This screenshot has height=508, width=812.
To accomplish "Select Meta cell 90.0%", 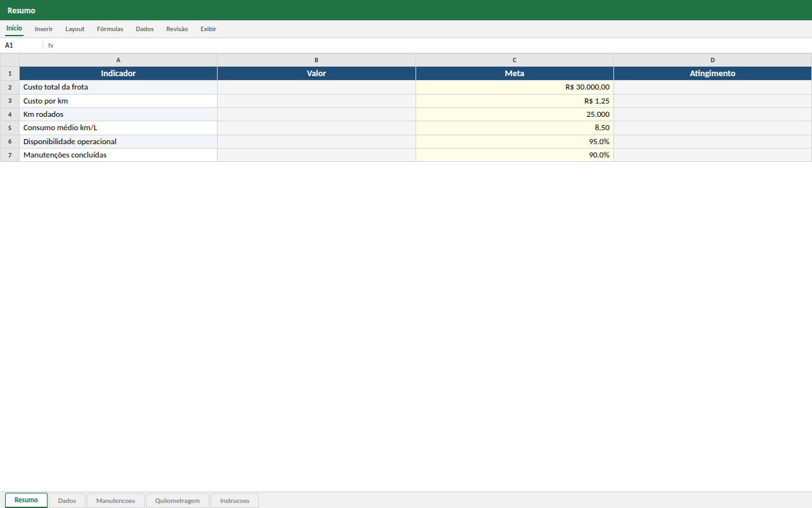I will 514,155.
